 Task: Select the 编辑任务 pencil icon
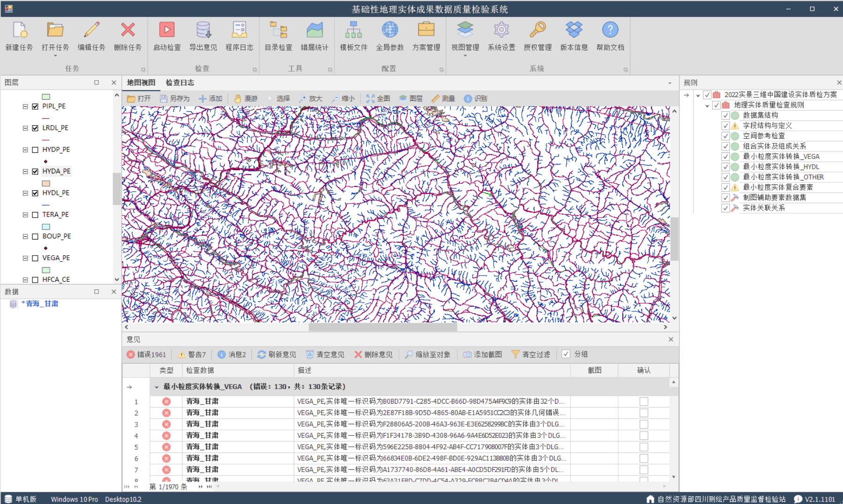click(x=91, y=30)
